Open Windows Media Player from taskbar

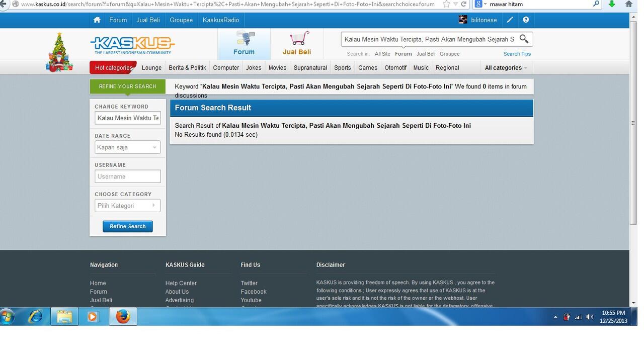pos(93,317)
